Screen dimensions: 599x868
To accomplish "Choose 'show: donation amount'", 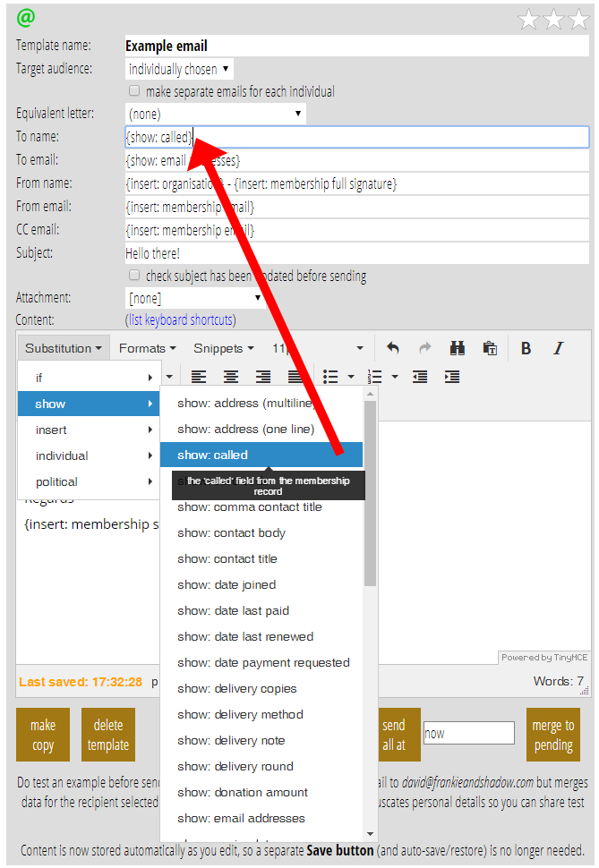I will [261, 792].
